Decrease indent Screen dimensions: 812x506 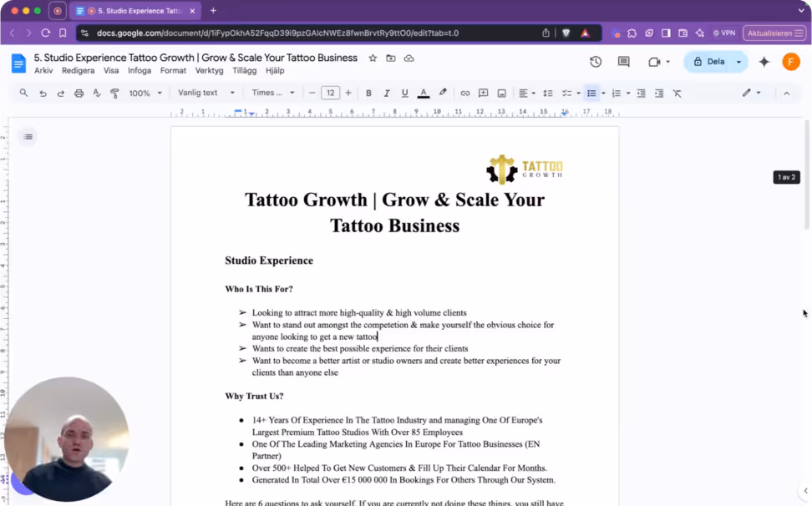tap(641, 94)
